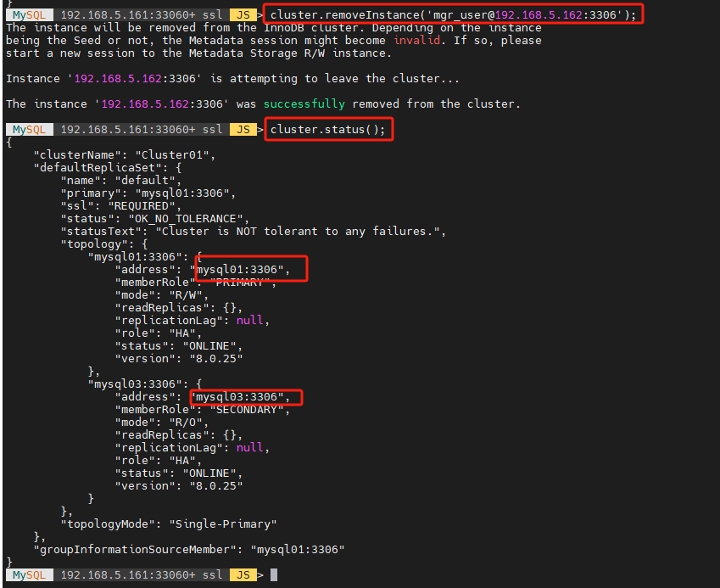Viewport: 720px width, 588px height.
Task: Click the "ssl": "REQUIRED" line
Action: pyautogui.click(x=121, y=205)
